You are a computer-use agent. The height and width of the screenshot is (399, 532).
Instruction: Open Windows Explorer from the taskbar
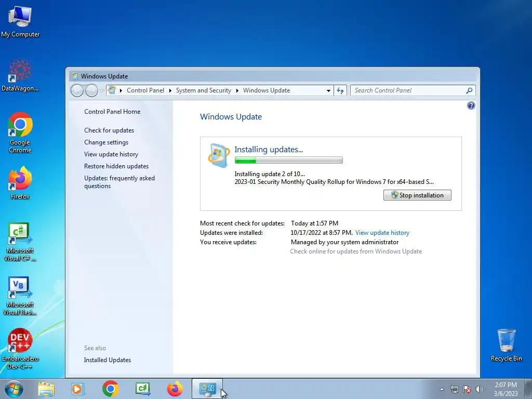click(x=46, y=389)
